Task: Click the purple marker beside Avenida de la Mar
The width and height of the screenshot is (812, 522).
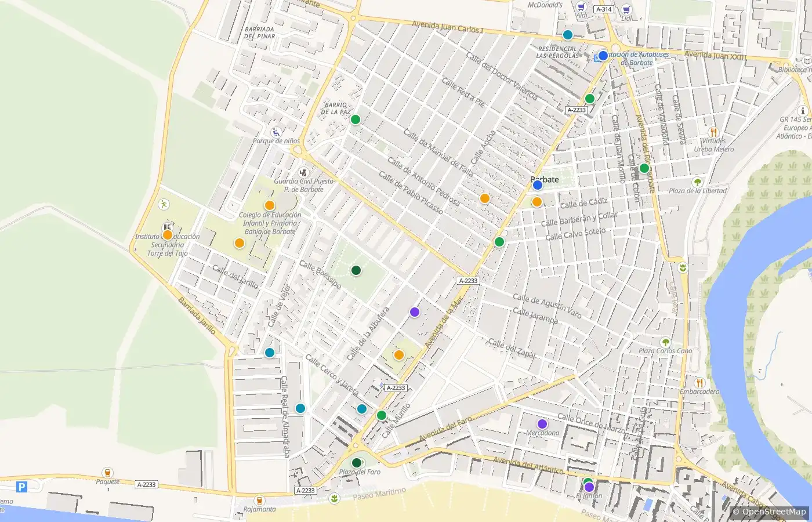Action: click(415, 312)
